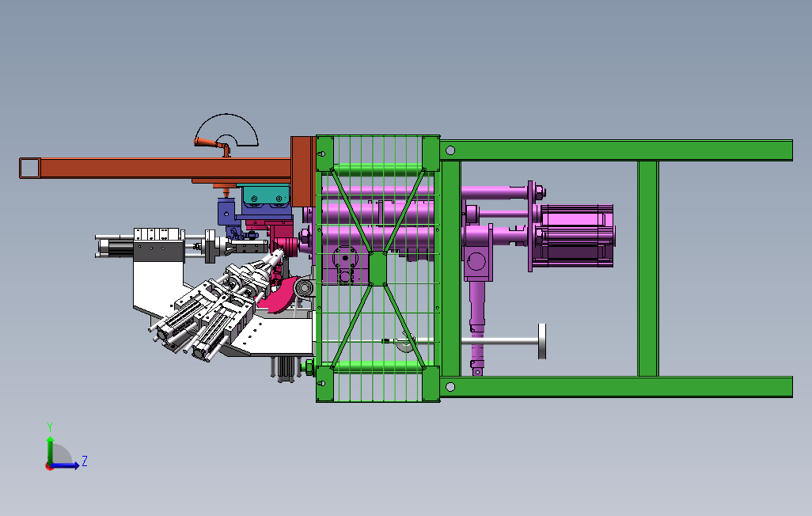Select the long orange square tube beam
Viewport: 812px width, 516px height.
point(155,169)
